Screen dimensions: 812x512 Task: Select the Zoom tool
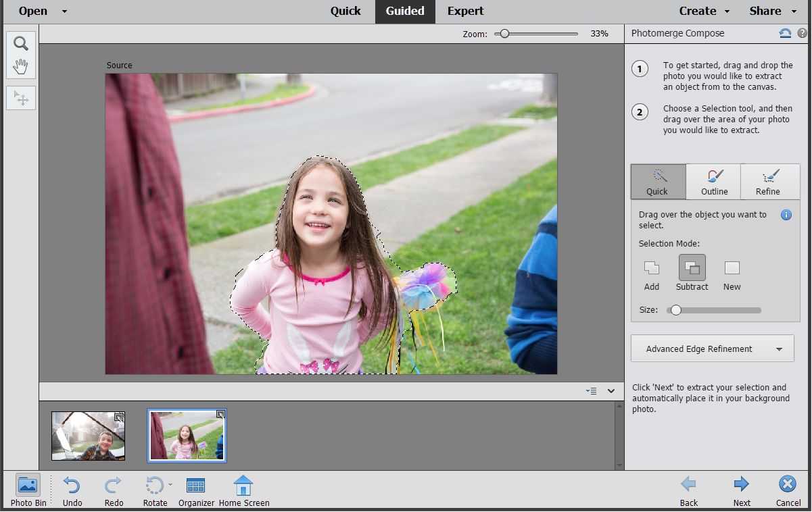tap(21, 44)
